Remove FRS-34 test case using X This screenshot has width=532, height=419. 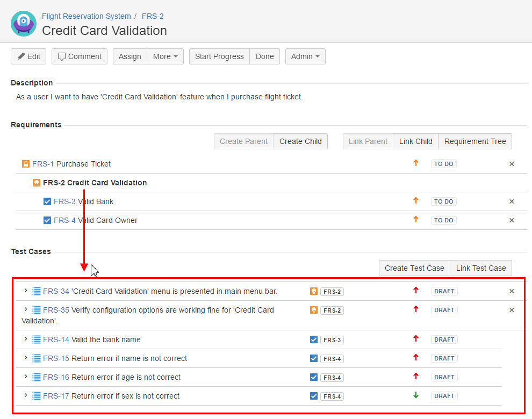pyautogui.click(x=512, y=291)
